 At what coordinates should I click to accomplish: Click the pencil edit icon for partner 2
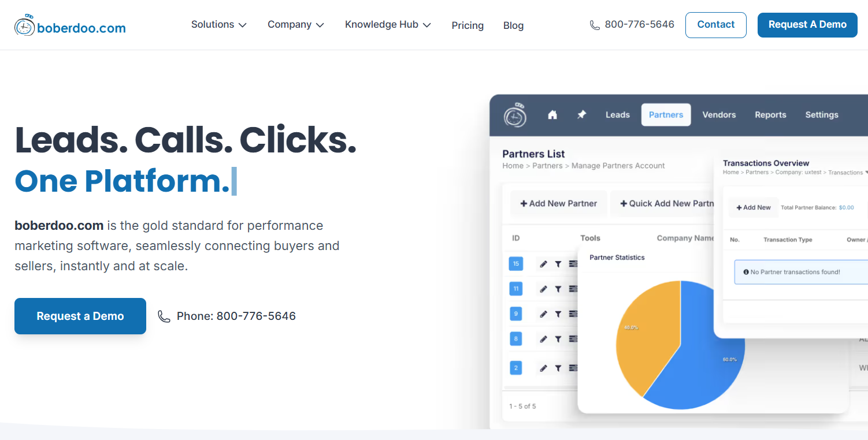(543, 368)
